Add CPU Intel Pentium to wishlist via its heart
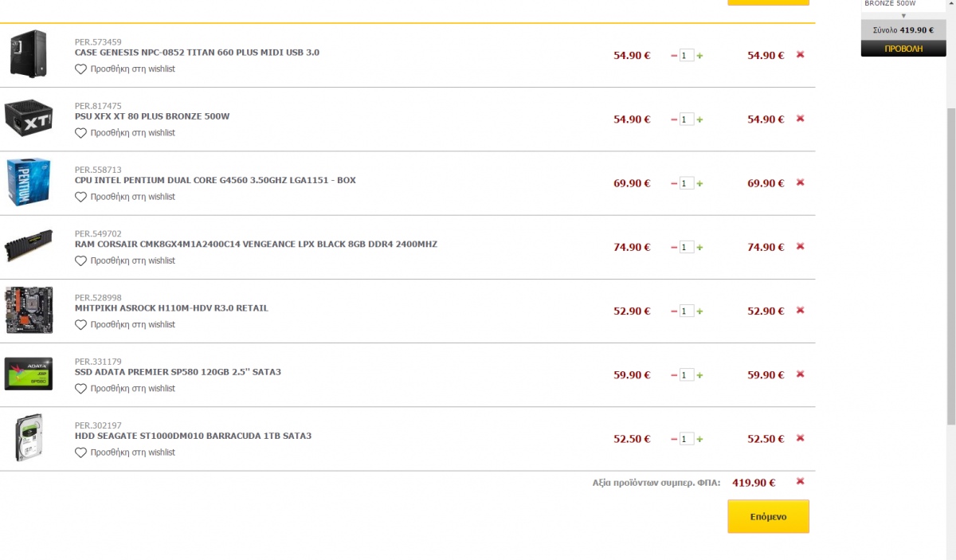The width and height of the screenshot is (956, 560). click(x=80, y=197)
